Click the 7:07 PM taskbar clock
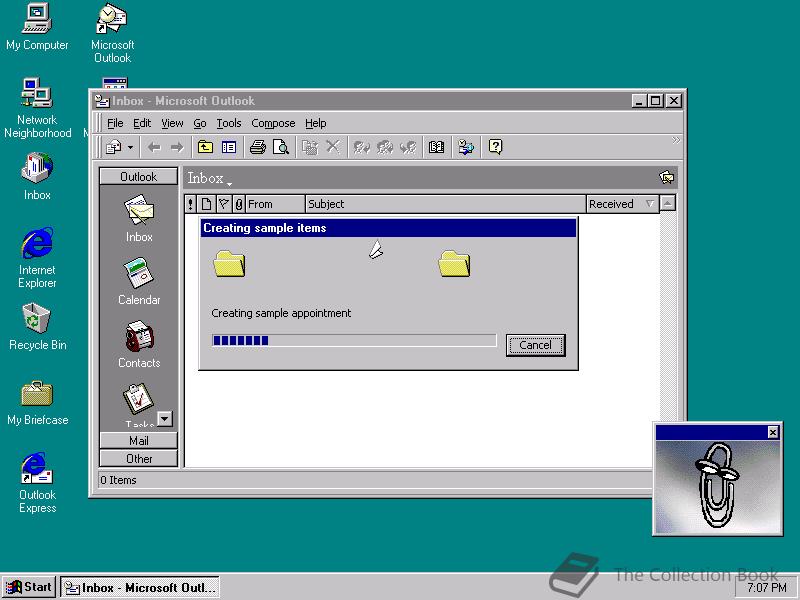Screen dimensions: 800x600 (x=766, y=588)
